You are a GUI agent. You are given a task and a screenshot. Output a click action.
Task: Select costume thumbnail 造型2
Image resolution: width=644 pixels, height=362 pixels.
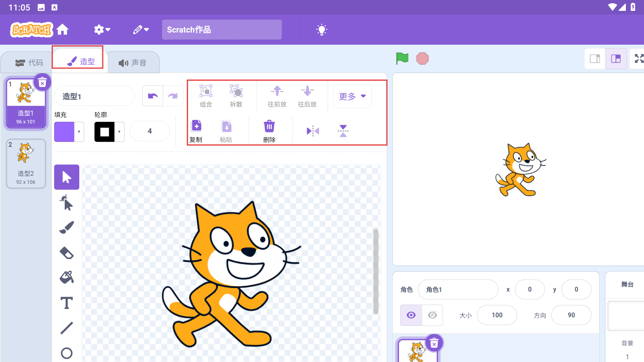pyautogui.click(x=26, y=164)
